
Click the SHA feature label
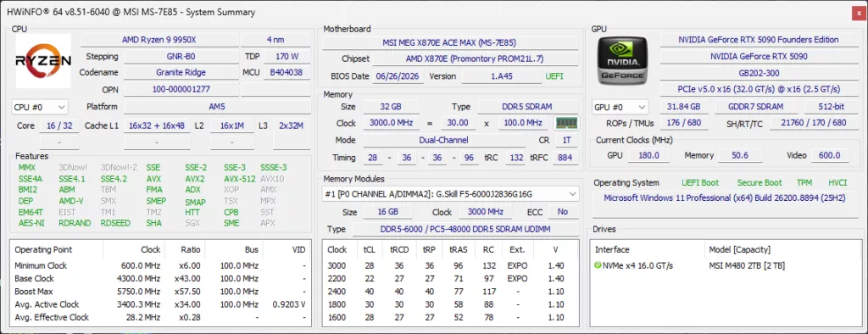[154, 223]
